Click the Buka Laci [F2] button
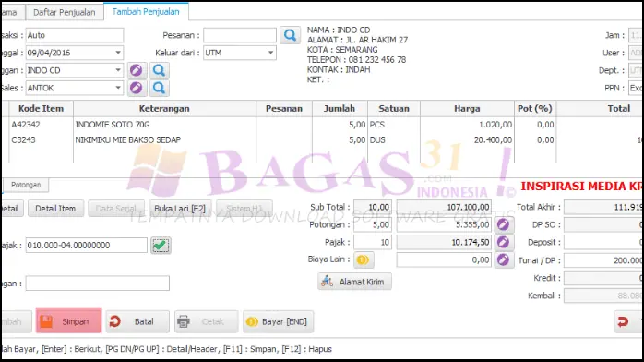644x362 pixels. click(x=180, y=209)
